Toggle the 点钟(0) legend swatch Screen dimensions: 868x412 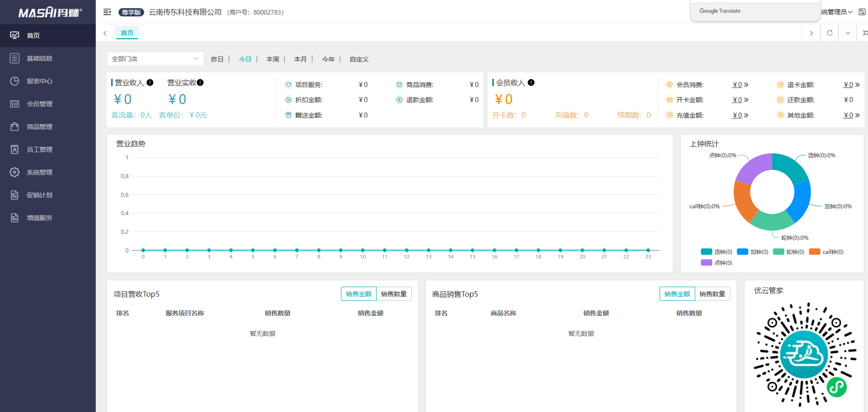point(706,263)
